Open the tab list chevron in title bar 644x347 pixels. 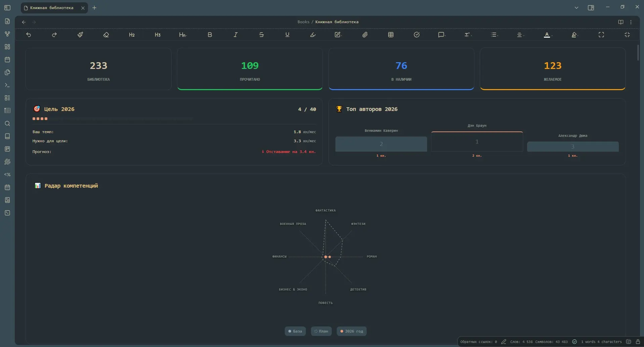(x=577, y=8)
